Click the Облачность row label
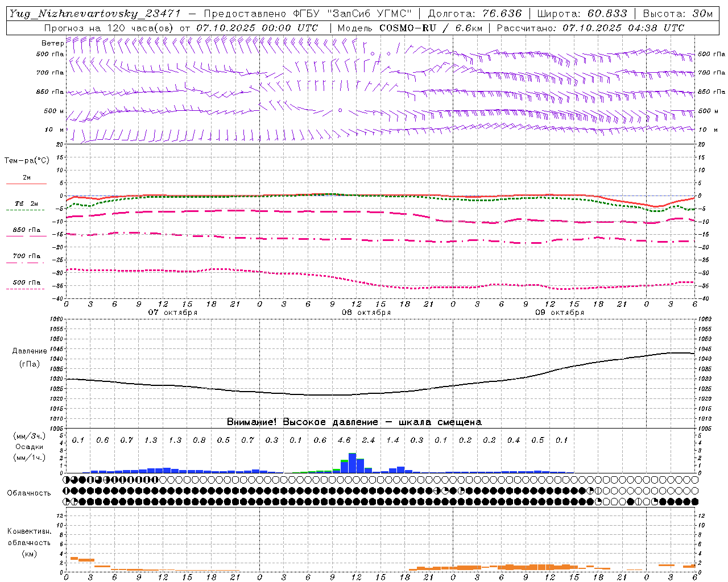 [29, 493]
